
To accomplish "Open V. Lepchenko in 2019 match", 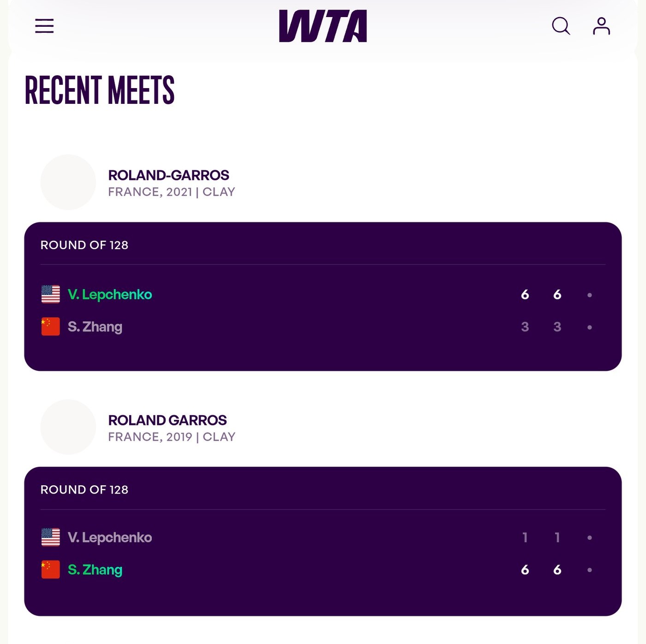I will tap(110, 537).
